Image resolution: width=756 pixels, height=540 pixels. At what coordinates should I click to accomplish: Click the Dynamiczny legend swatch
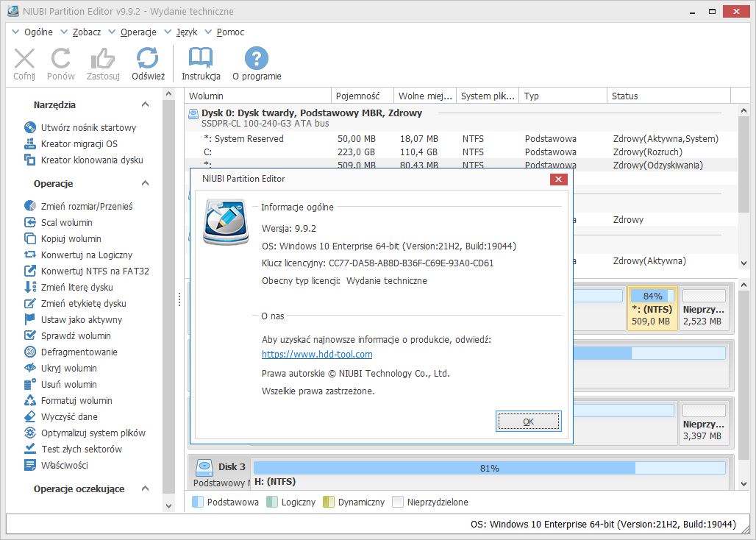tap(328, 502)
